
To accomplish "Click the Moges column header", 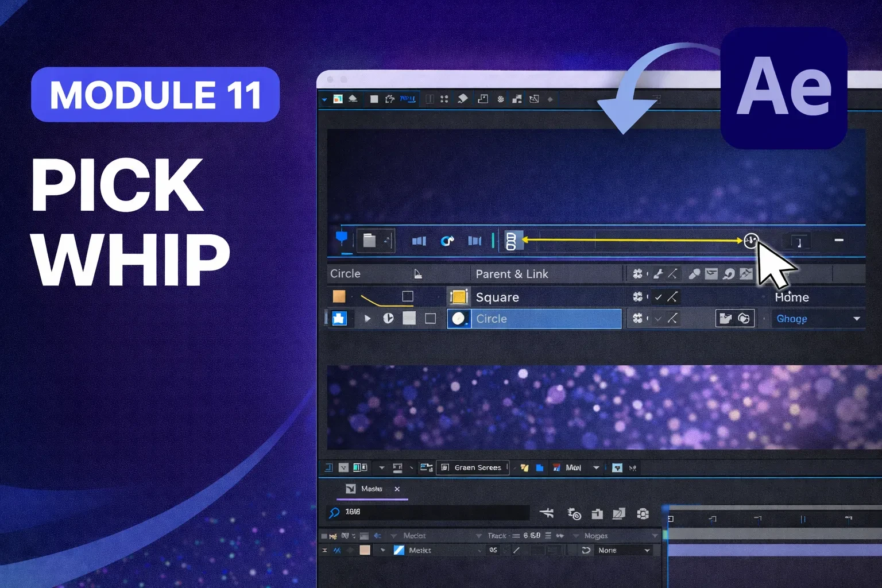I will click(595, 536).
